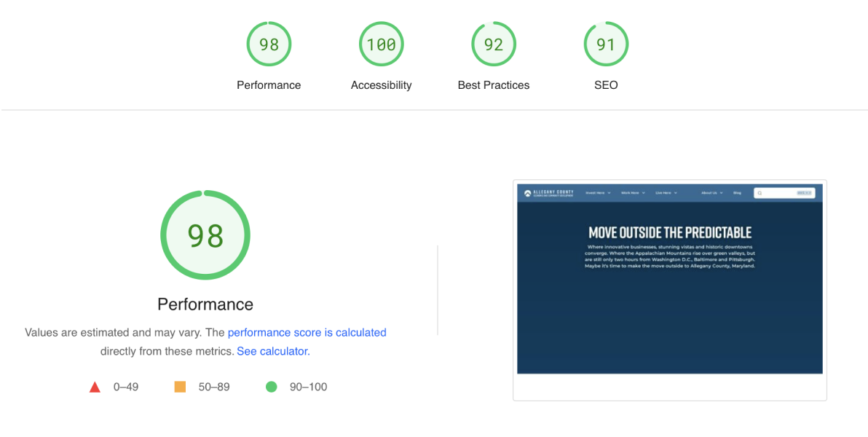The width and height of the screenshot is (868, 437).
Task: Click the orange square 50–89 legend icon
Action: (x=180, y=387)
